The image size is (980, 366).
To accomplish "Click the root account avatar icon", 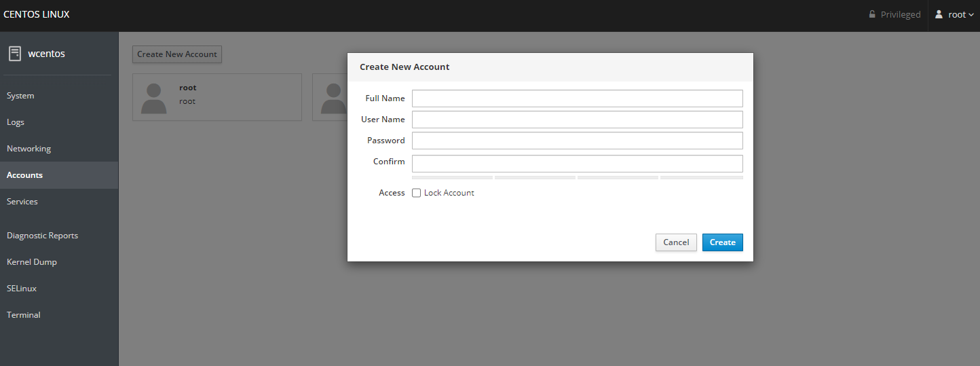I will tap(154, 98).
